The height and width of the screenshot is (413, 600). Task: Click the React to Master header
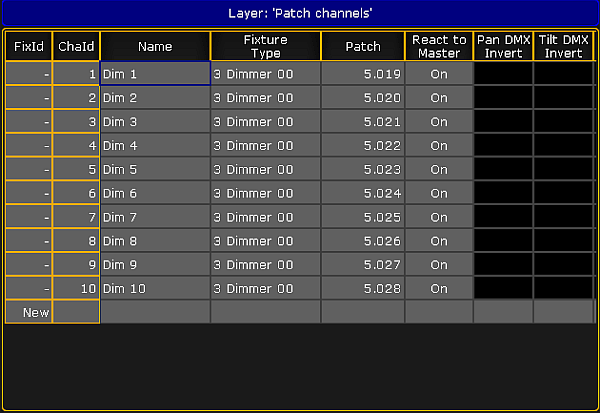pyautogui.click(x=439, y=46)
